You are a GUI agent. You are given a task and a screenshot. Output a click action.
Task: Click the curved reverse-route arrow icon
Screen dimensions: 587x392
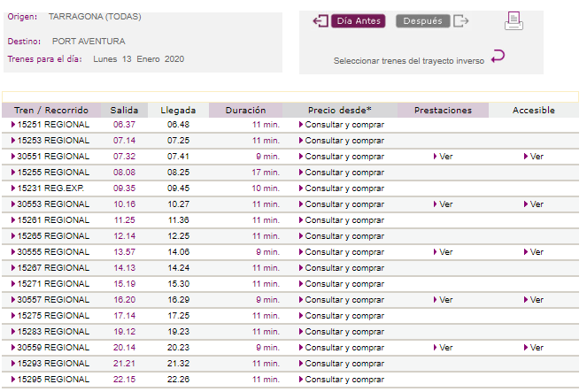click(498, 58)
